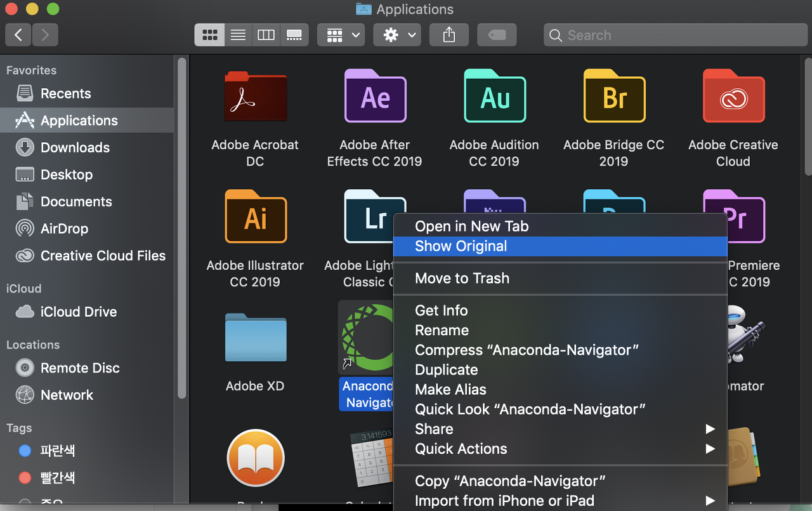
Task: Select Applications in the sidebar
Action: pos(87,121)
